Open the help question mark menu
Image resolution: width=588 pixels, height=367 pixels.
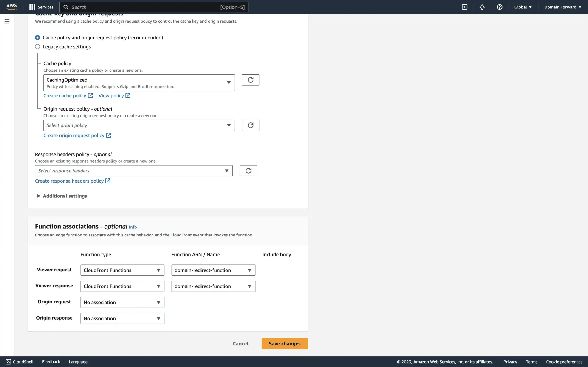[x=499, y=7]
